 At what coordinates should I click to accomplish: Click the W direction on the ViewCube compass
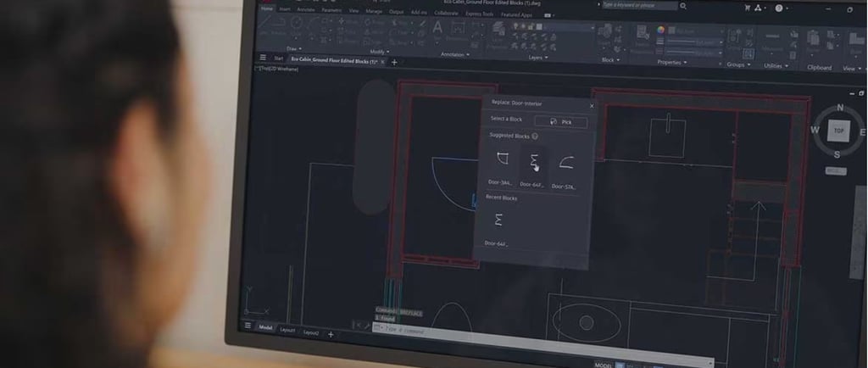(x=815, y=130)
